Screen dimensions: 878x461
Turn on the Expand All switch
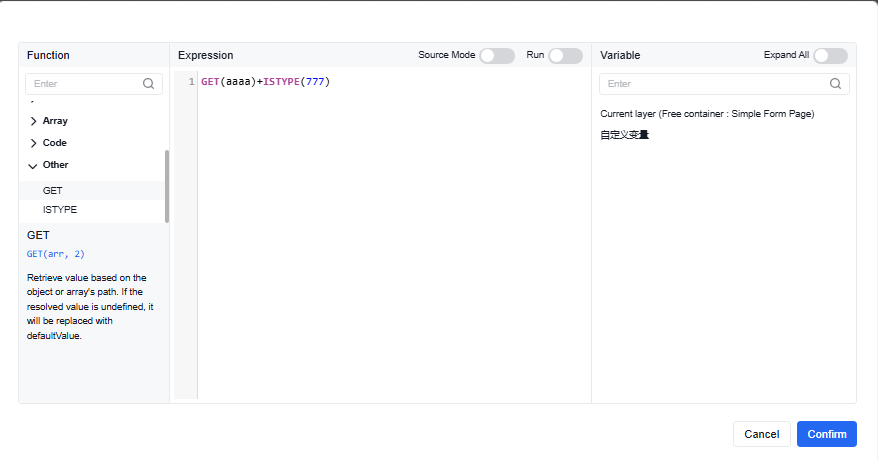coord(830,56)
